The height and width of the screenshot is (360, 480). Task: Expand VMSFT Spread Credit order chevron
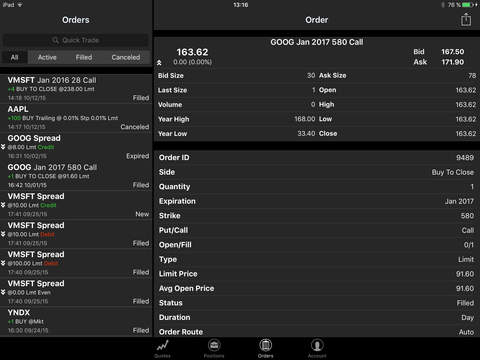(x=3, y=205)
